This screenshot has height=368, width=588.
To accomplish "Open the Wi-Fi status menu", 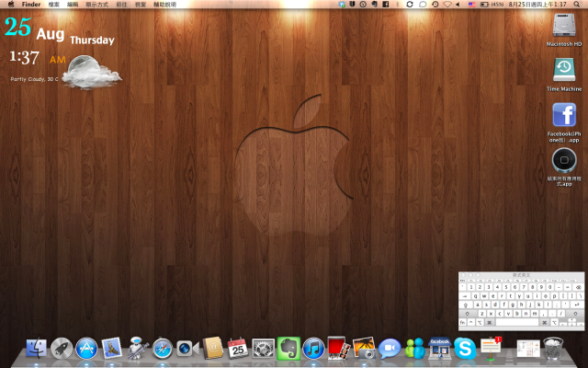I will coord(447,5).
